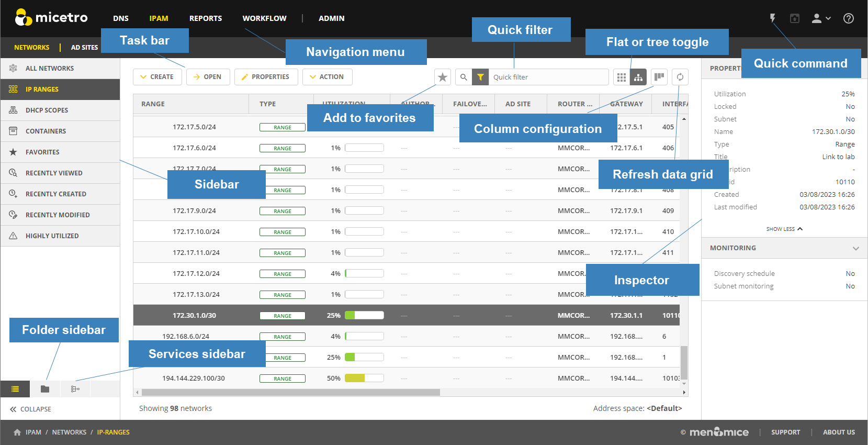Click into the Quick filter input field

point(548,77)
